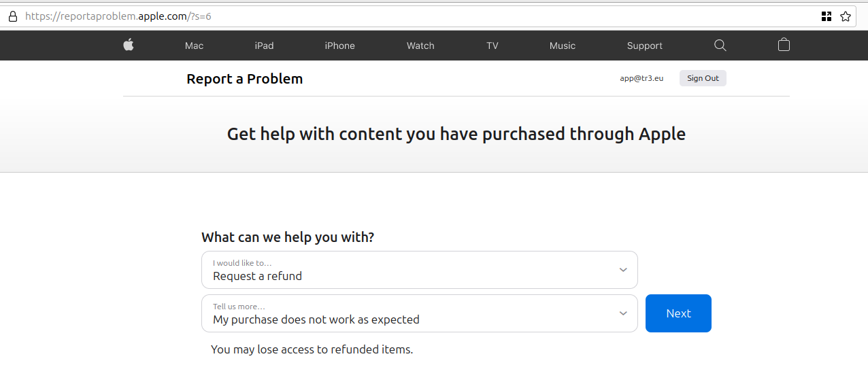Click the padlock icon in address bar

[12, 16]
